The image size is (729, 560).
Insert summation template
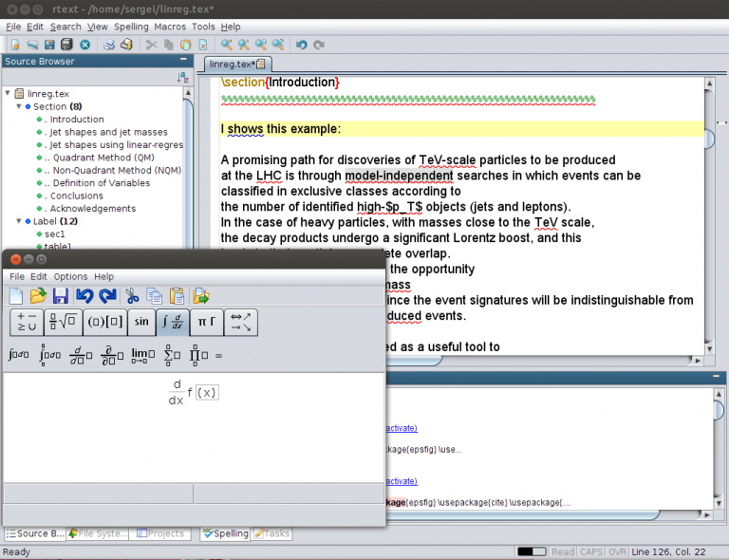[x=172, y=355]
